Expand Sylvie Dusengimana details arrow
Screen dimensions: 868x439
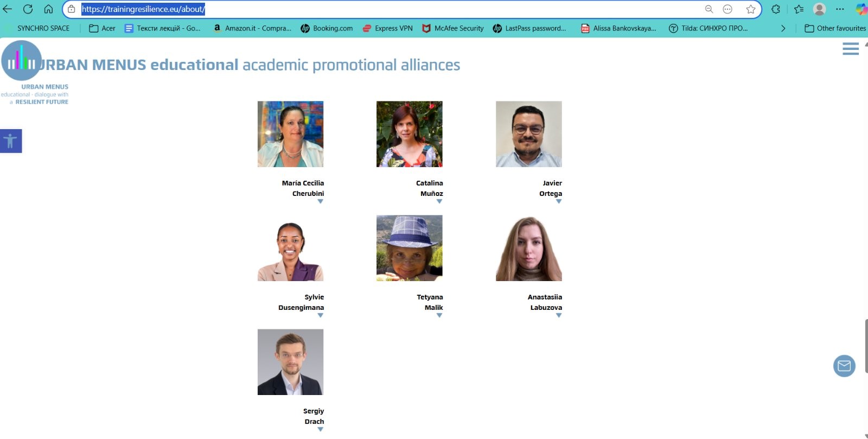click(x=320, y=316)
